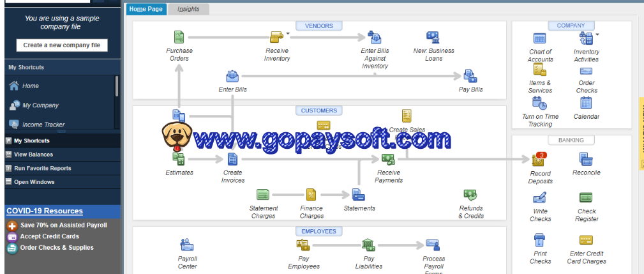Click the Order Checks icon

click(x=586, y=71)
